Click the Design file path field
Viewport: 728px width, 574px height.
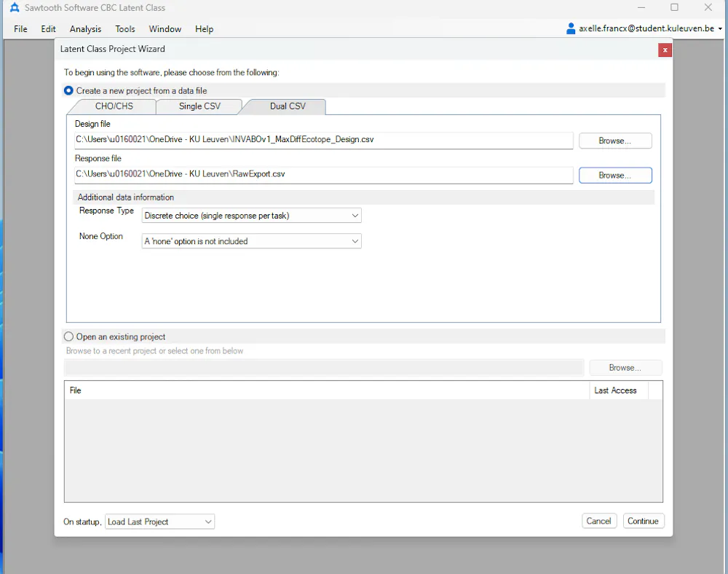324,141
